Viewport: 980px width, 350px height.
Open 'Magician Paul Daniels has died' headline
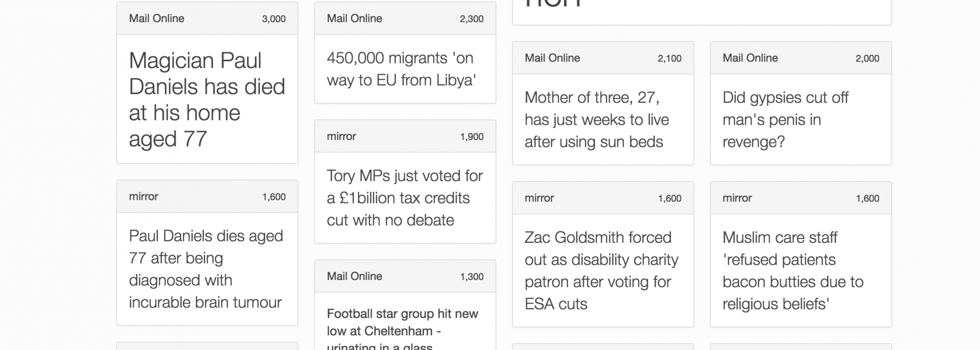click(x=207, y=99)
